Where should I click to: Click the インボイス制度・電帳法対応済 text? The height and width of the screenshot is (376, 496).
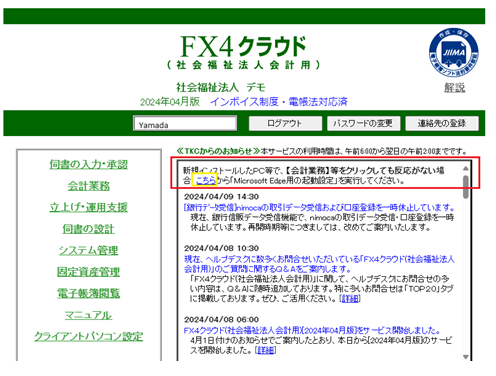pos(279,101)
